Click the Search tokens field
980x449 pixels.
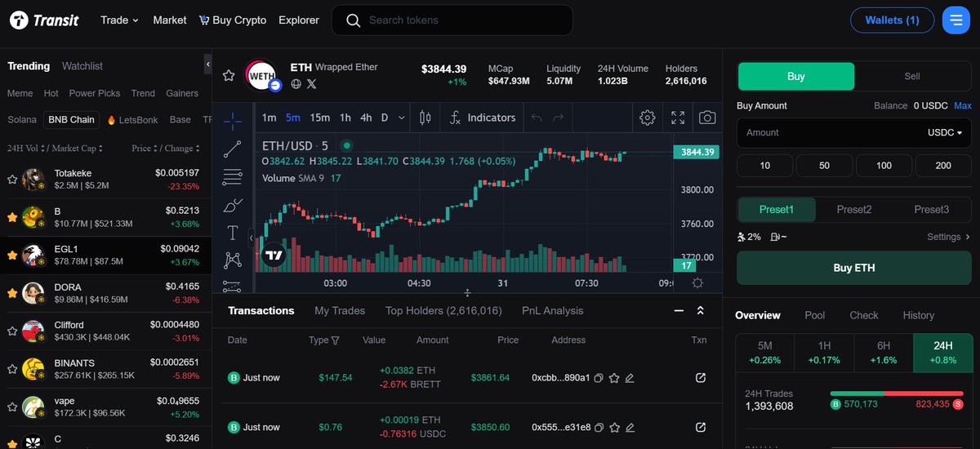452,20
